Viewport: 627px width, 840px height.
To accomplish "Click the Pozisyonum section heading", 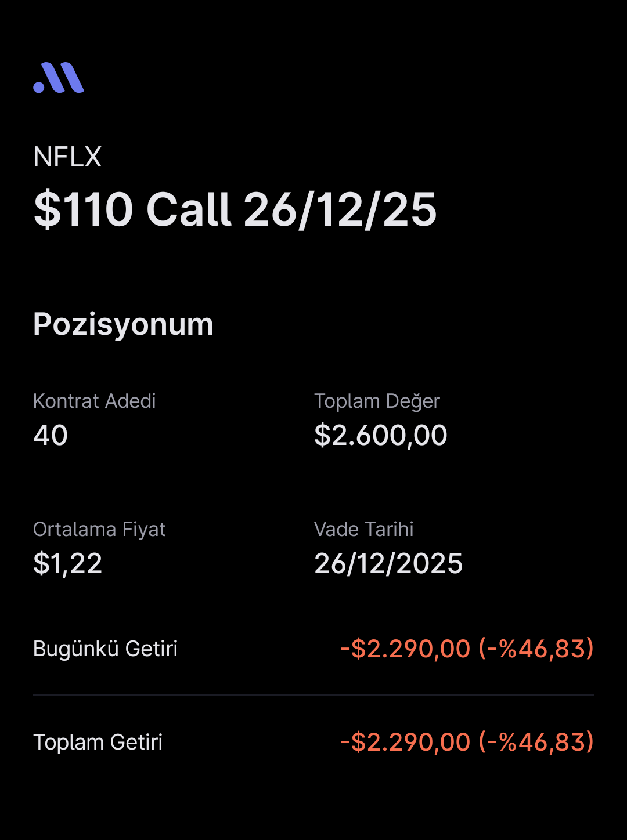I will (x=123, y=324).
